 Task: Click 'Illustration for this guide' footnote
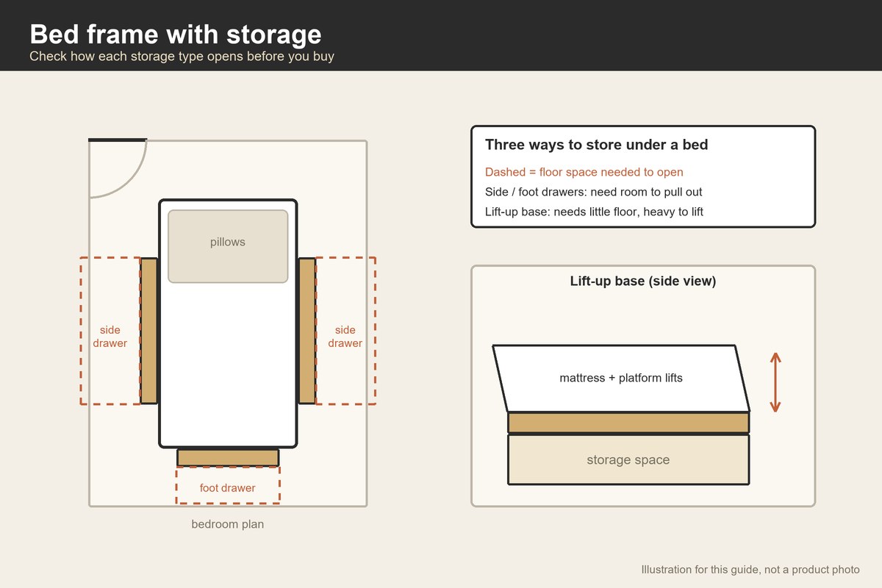pos(750,570)
